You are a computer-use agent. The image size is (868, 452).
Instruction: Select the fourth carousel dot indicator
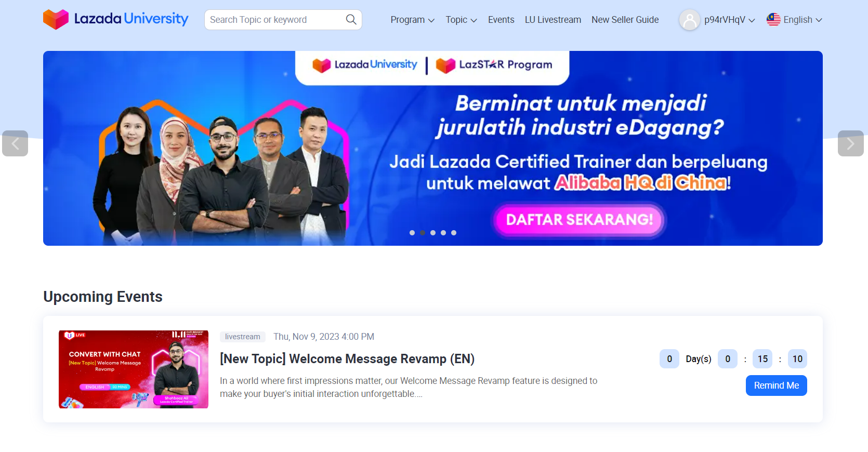click(443, 233)
